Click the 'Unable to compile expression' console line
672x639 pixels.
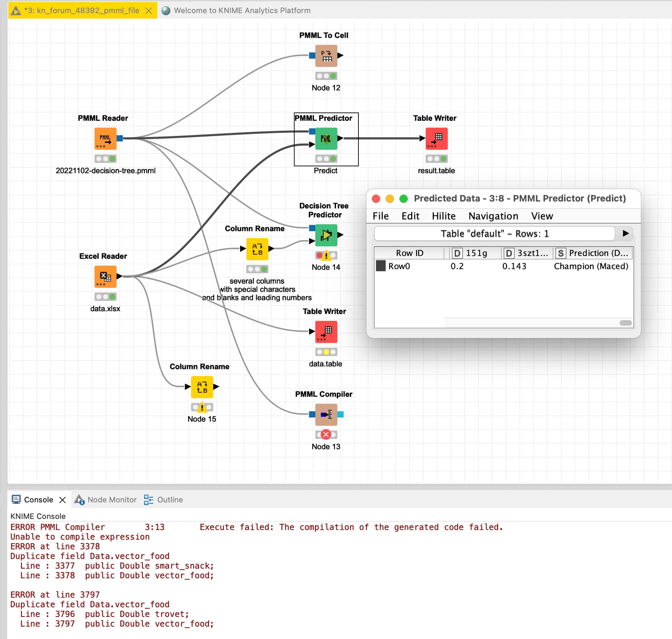(80, 537)
